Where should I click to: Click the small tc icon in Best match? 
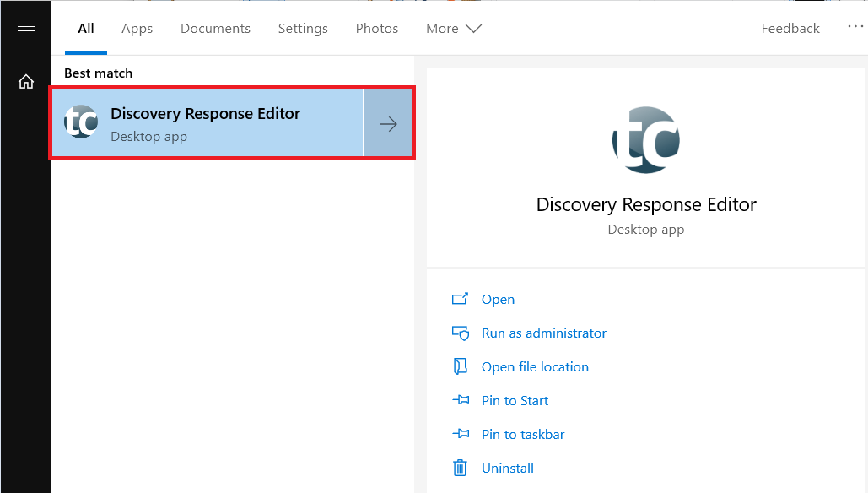click(x=81, y=123)
